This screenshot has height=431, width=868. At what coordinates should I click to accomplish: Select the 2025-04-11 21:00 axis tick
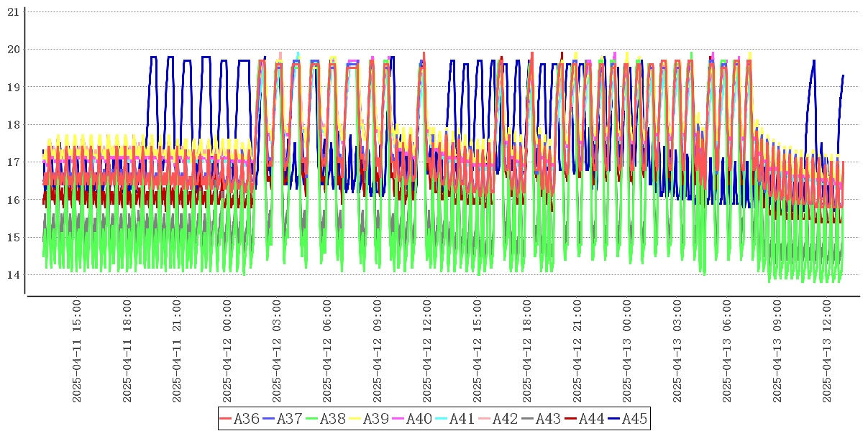click(x=177, y=351)
